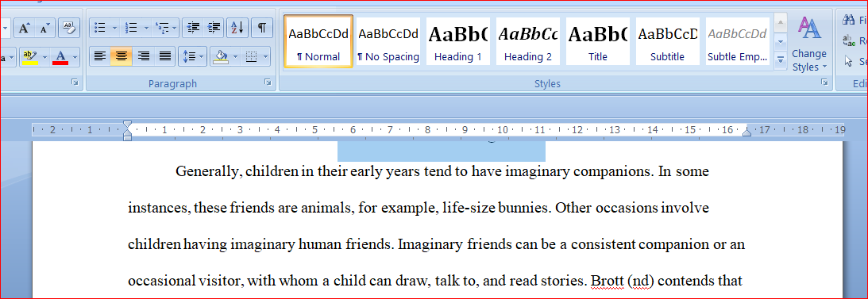This screenshot has height=299, width=868.
Task: Select the Normal style
Action: (x=318, y=41)
